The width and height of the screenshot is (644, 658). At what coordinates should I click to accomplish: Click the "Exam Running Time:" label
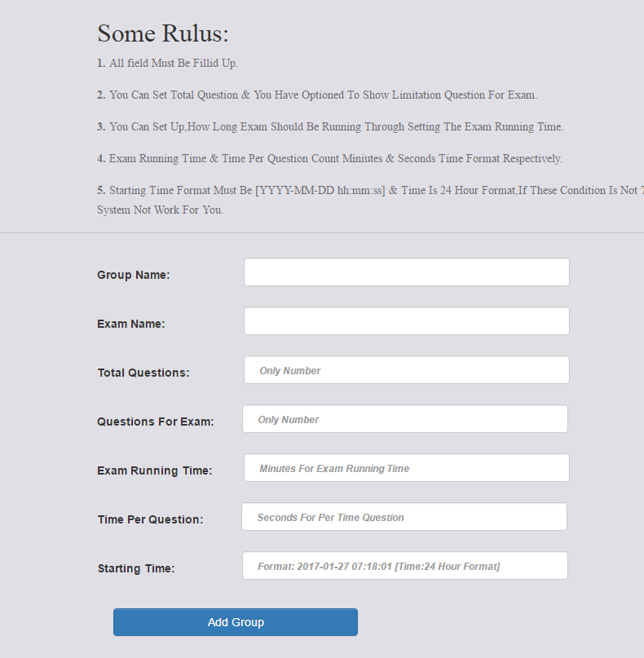[155, 470]
